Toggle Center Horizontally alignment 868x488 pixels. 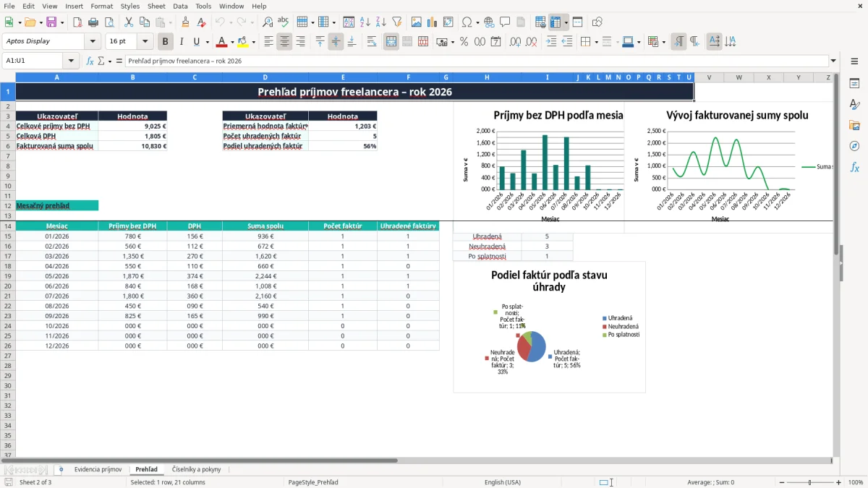(284, 42)
